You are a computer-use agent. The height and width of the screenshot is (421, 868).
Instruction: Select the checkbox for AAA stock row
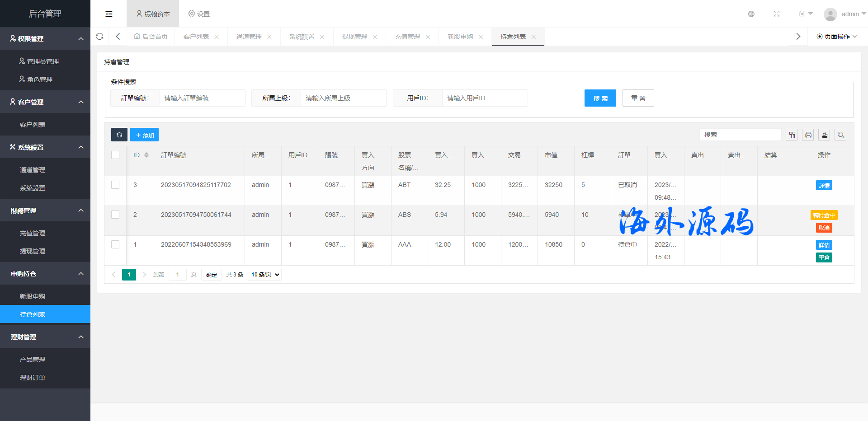(x=115, y=244)
